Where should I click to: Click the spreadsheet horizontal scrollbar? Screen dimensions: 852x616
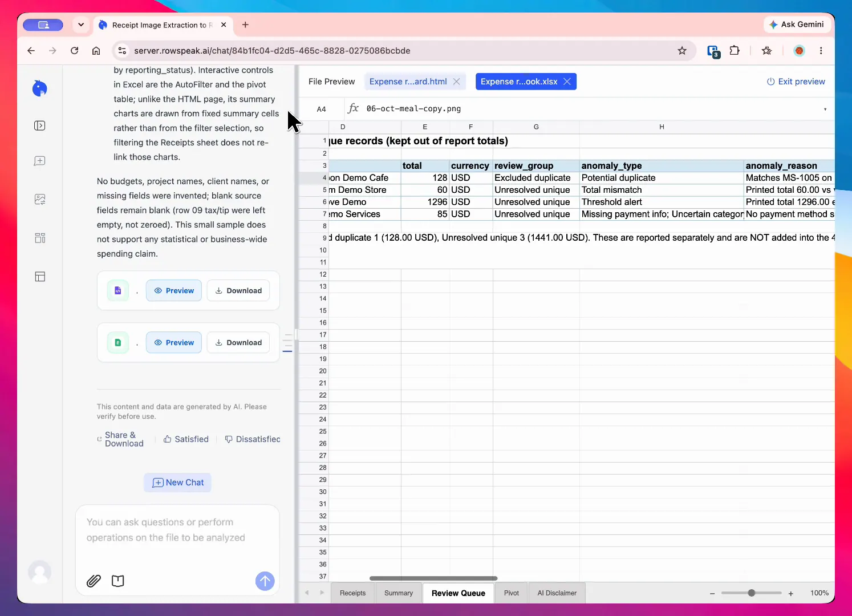(x=433, y=578)
